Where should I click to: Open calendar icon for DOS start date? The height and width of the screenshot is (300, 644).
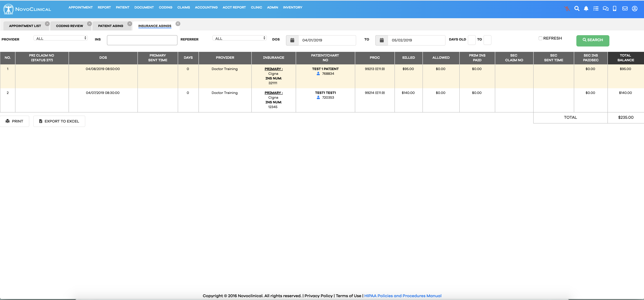pyautogui.click(x=292, y=40)
